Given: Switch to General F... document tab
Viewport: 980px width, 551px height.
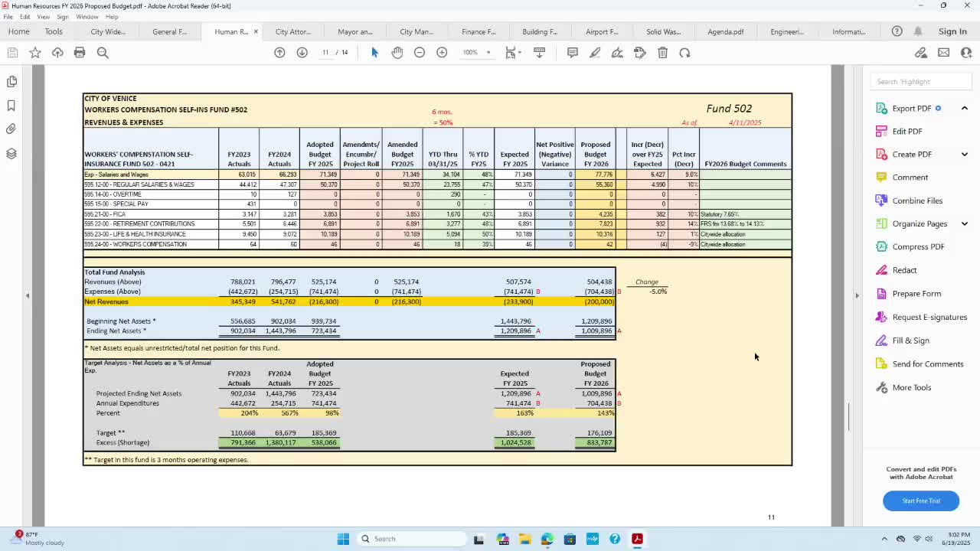Looking at the screenshot, I should point(170,31).
